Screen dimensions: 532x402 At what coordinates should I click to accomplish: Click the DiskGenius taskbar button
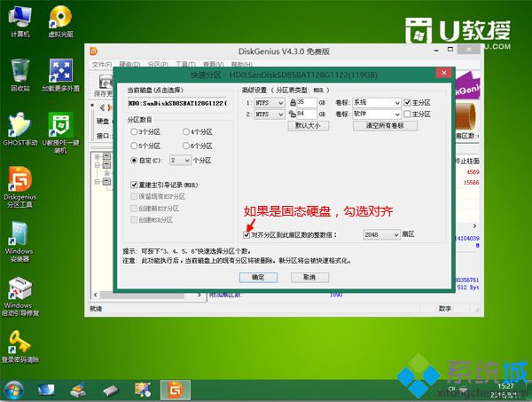pos(176,390)
